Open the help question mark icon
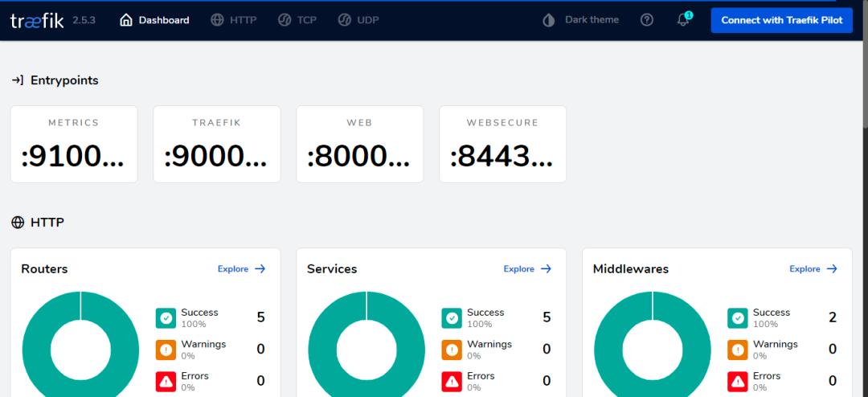868x397 pixels. [646, 20]
